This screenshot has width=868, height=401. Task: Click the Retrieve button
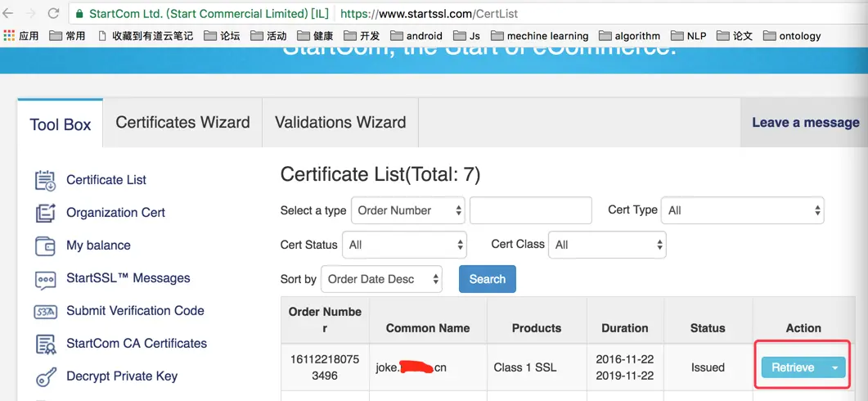tap(794, 367)
